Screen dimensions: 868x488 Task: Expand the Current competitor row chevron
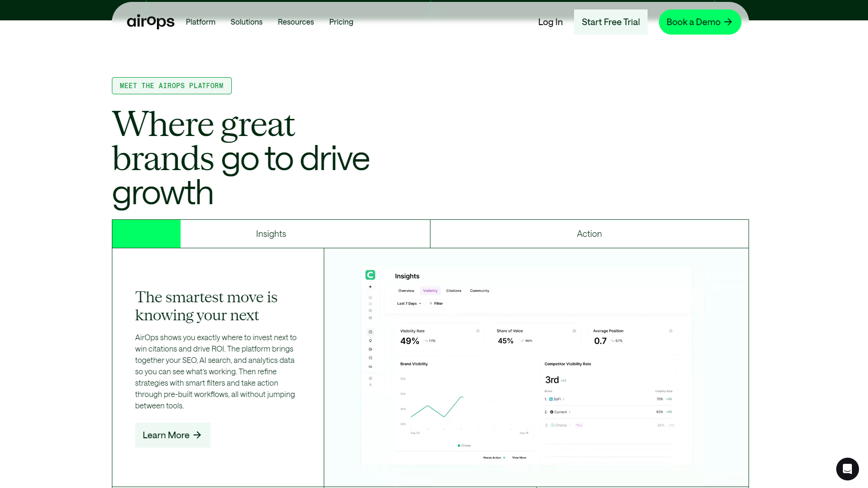tap(570, 412)
